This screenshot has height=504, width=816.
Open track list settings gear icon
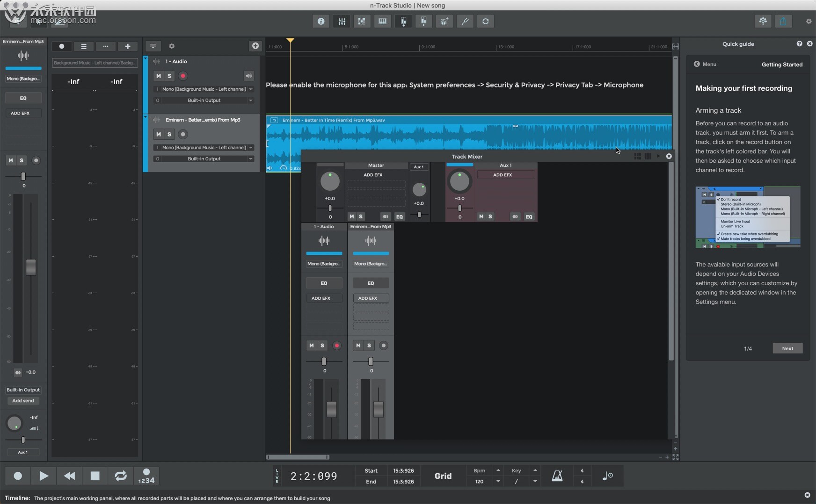tap(172, 46)
